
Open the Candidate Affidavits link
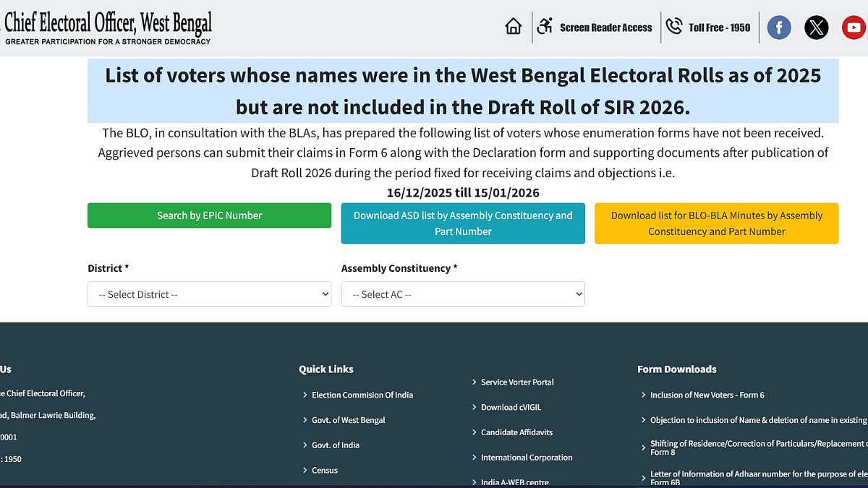point(516,432)
